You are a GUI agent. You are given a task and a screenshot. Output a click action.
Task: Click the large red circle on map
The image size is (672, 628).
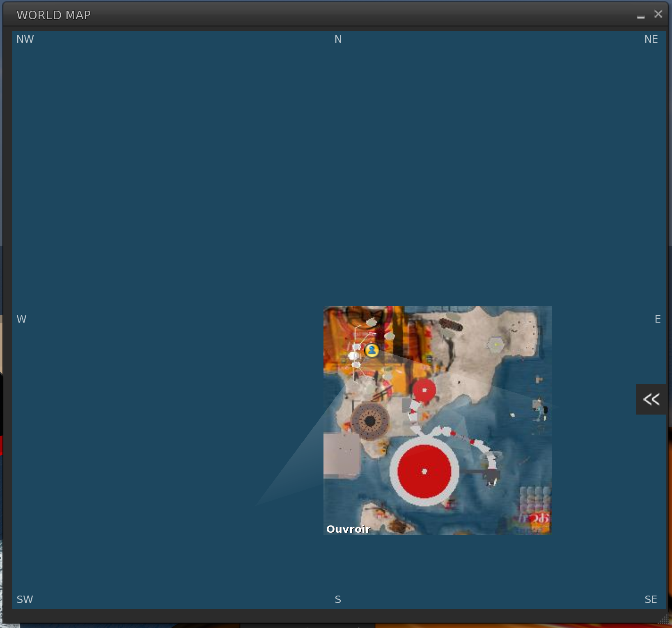pyautogui.click(x=424, y=471)
